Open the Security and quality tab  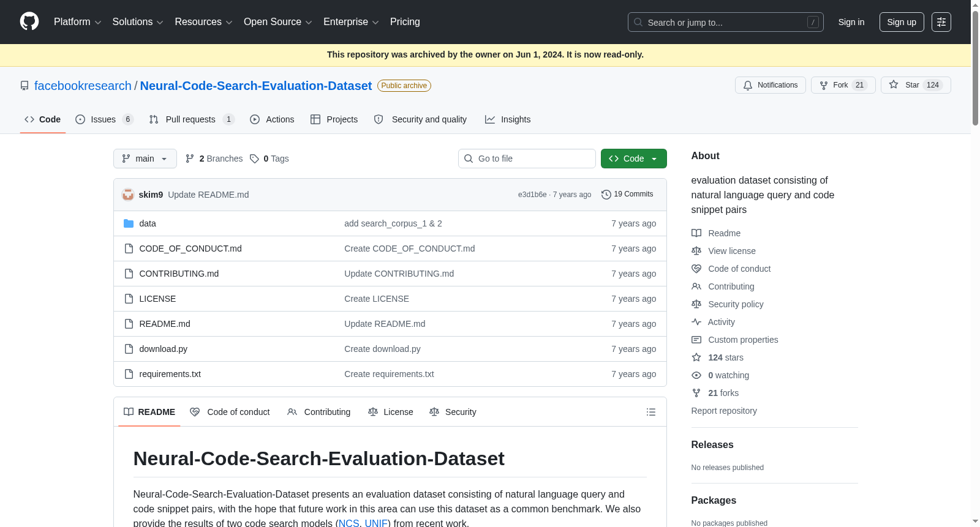point(420,119)
